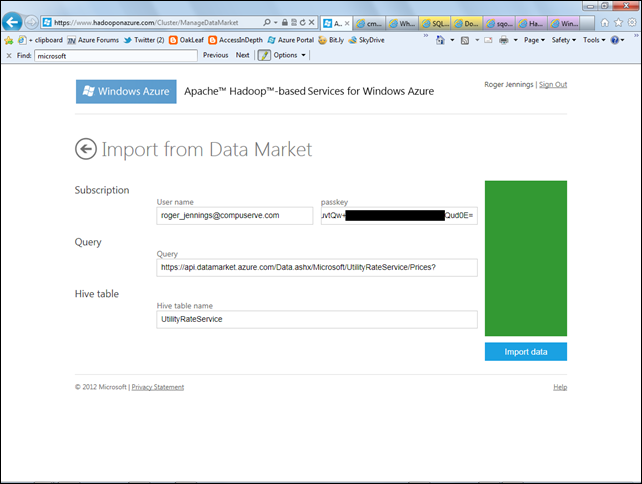This screenshot has height=484, width=642.
Task: Open the AccessInDepth bookmark
Action: coord(235,40)
